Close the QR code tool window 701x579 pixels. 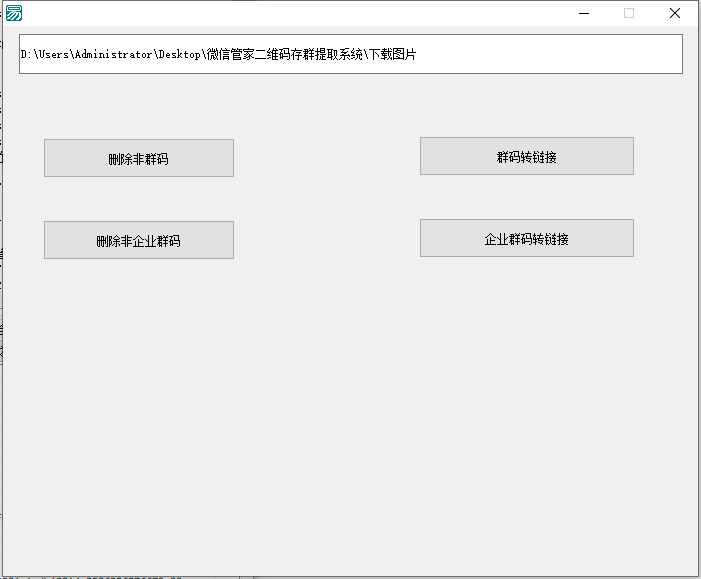675,13
